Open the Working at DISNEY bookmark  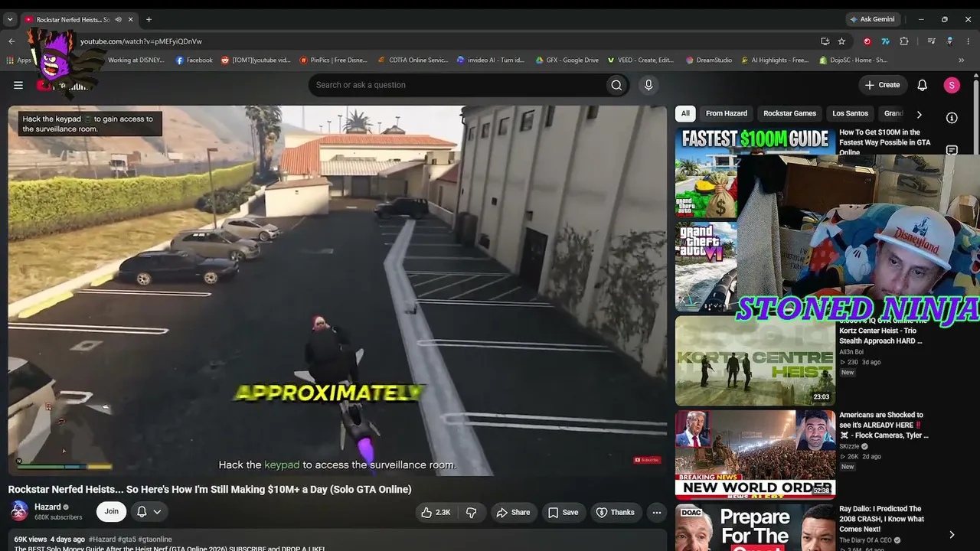tap(136, 60)
